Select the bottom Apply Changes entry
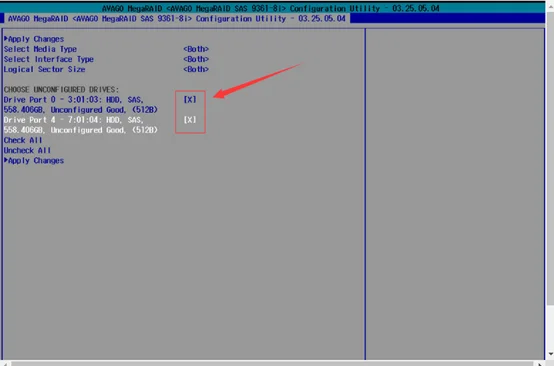Image resolution: width=554 pixels, height=366 pixels. [34, 160]
